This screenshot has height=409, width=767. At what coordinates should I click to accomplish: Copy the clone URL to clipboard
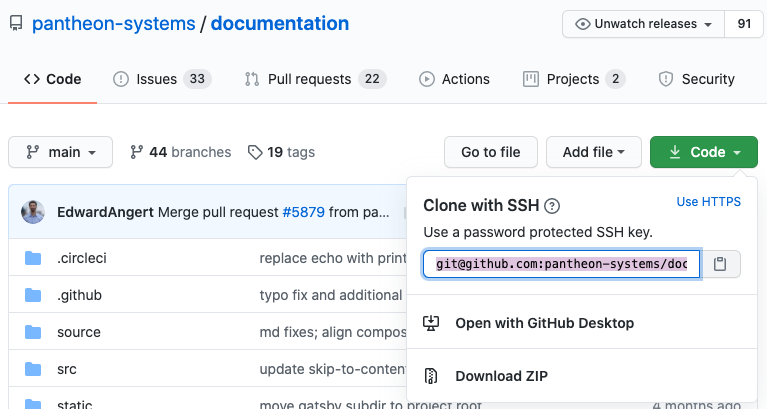point(720,264)
